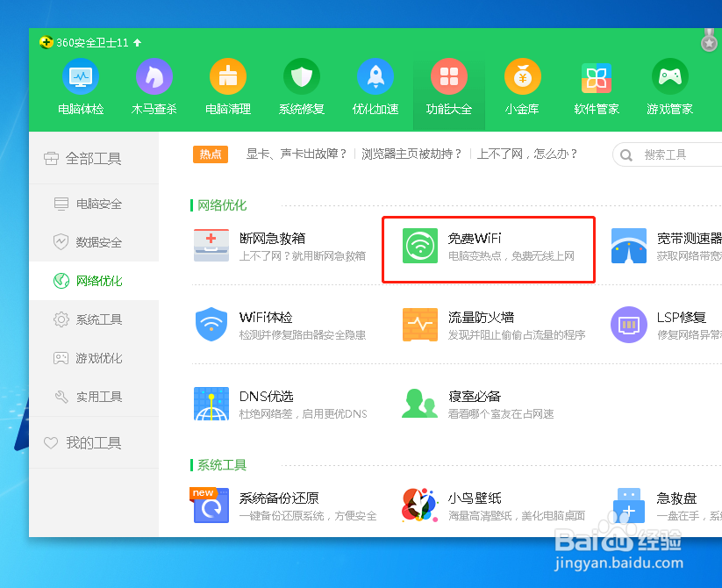Click the 360 logo icon in title bar

[x=46, y=42]
